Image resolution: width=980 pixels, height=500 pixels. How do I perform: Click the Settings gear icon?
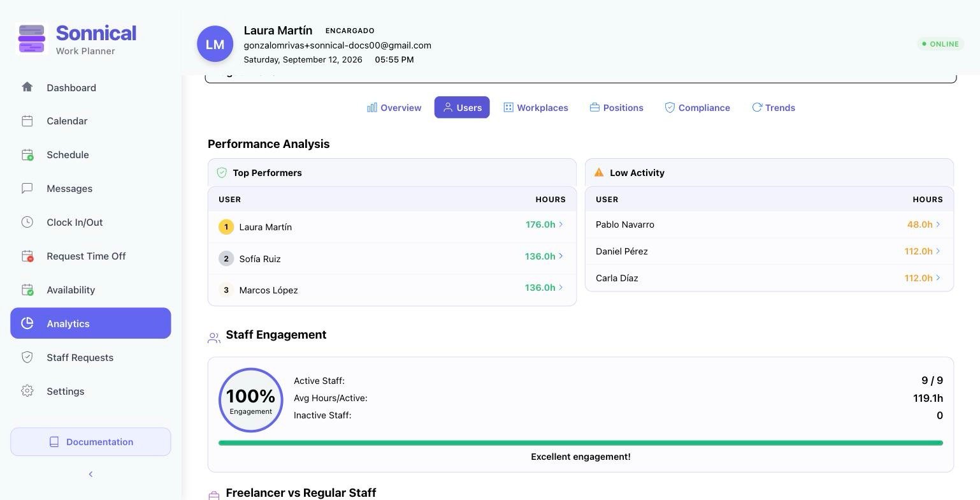(x=27, y=391)
